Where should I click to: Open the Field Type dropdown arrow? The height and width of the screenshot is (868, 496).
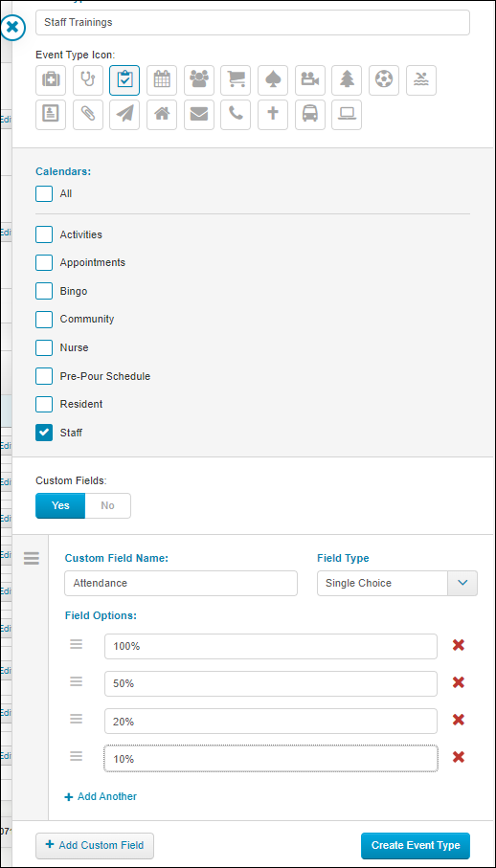(x=462, y=583)
